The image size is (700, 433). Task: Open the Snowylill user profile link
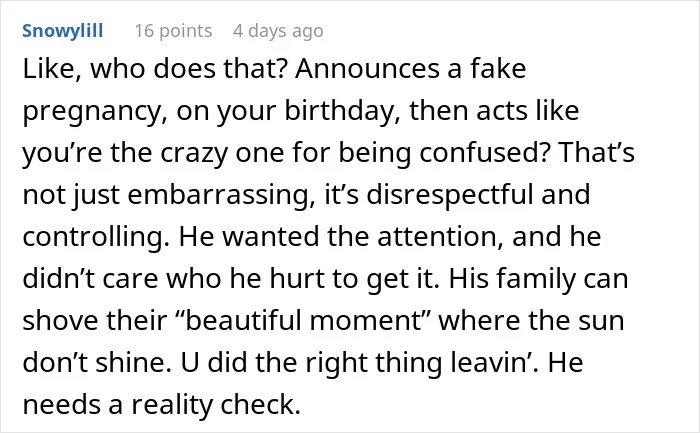pos(62,31)
